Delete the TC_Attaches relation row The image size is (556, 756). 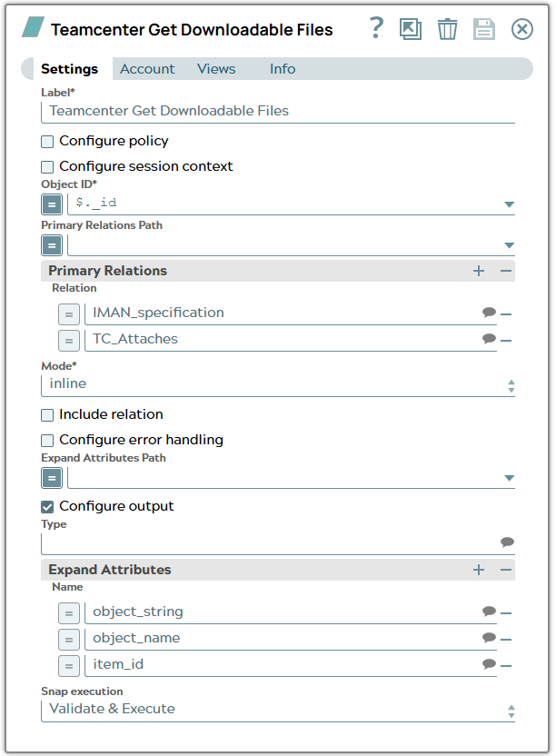[506, 341]
